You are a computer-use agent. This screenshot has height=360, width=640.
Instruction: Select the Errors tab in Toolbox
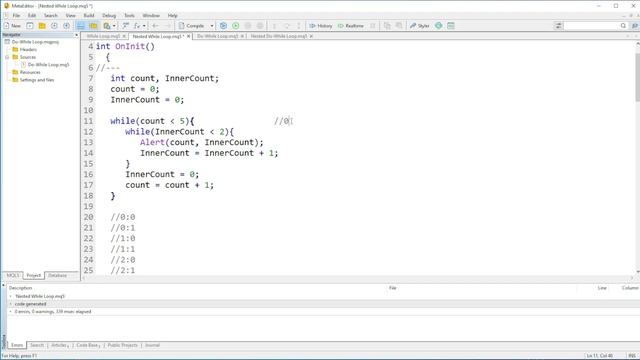point(17,345)
